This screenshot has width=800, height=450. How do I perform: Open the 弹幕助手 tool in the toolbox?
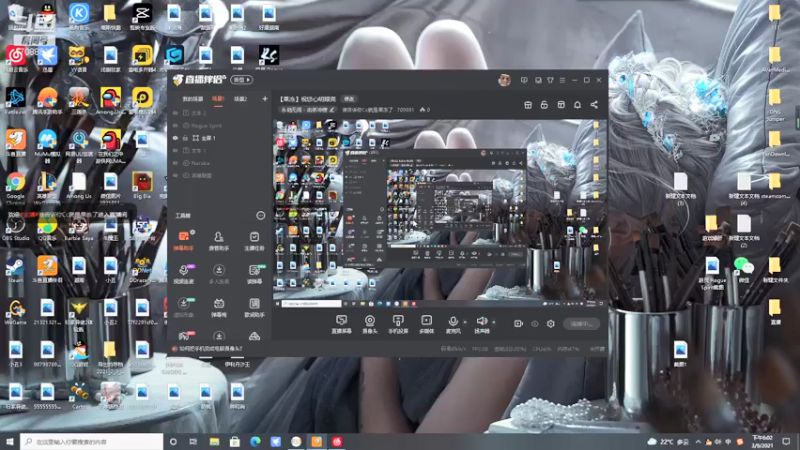pyautogui.click(x=184, y=240)
